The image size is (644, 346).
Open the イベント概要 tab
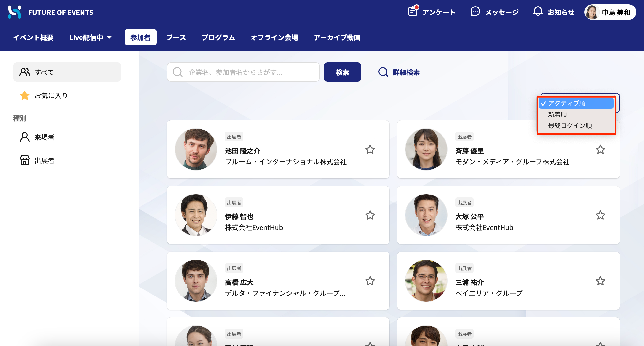point(33,37)
